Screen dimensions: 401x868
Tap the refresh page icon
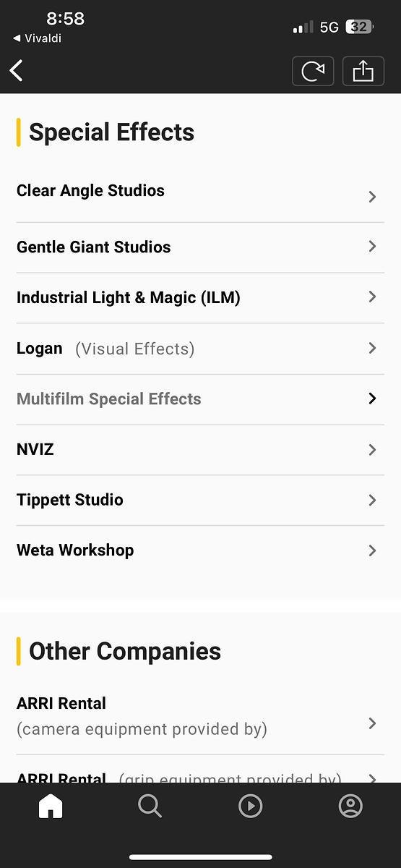click(x=313, y=71)
